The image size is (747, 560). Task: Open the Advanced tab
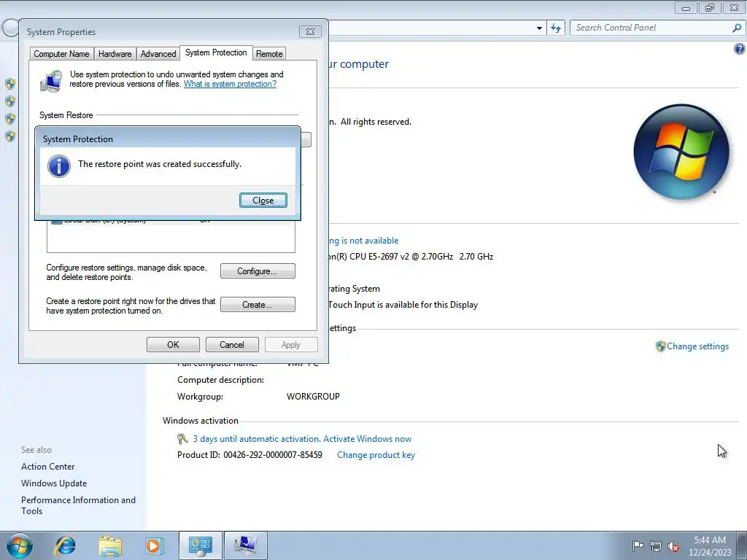158,54
